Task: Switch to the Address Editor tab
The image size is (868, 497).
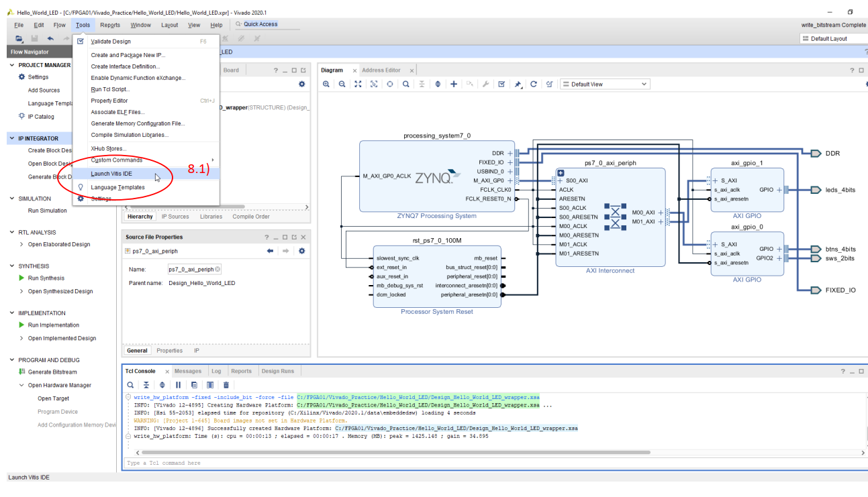Action: pyautogui.click(x=381, y=70)
